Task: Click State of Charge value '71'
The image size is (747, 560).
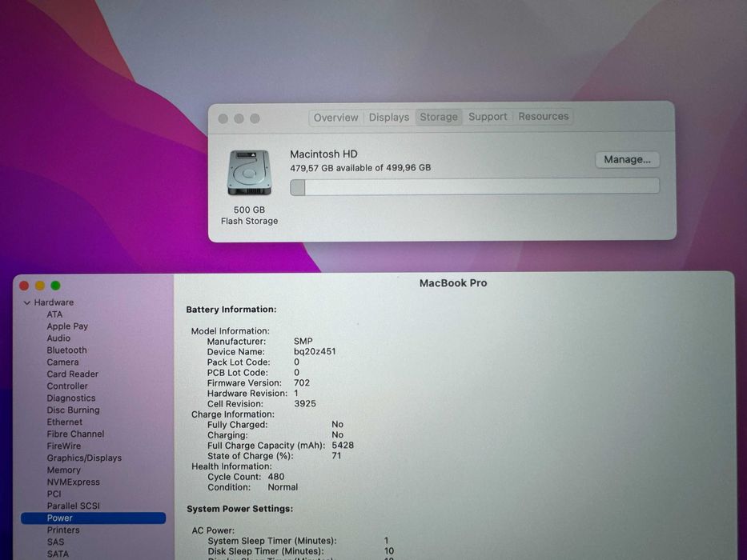Action: point(336,456)
